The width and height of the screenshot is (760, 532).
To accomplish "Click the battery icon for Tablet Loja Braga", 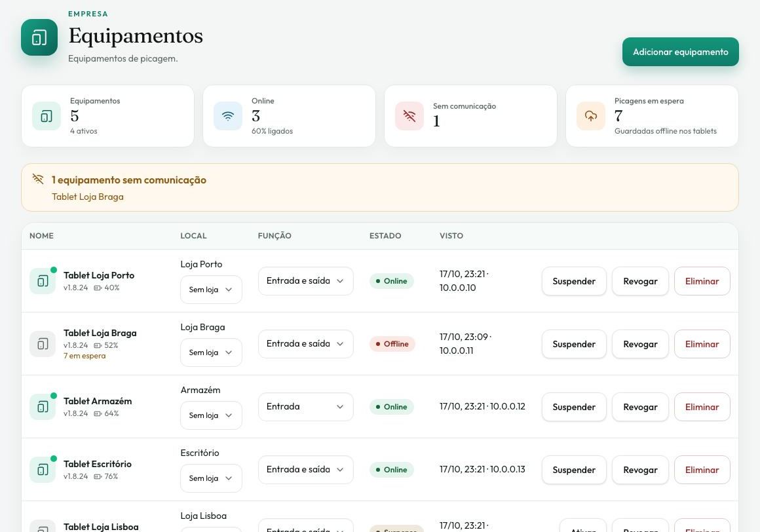I will pos(98,345).
